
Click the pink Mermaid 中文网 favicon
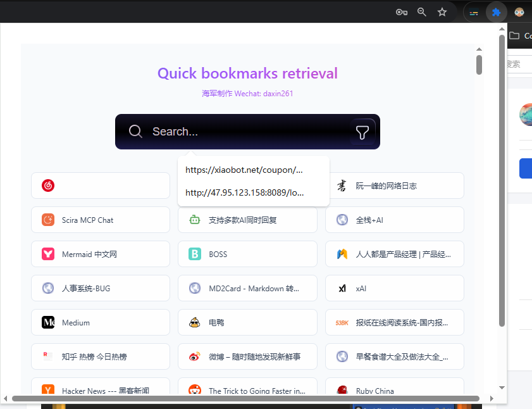48,254
